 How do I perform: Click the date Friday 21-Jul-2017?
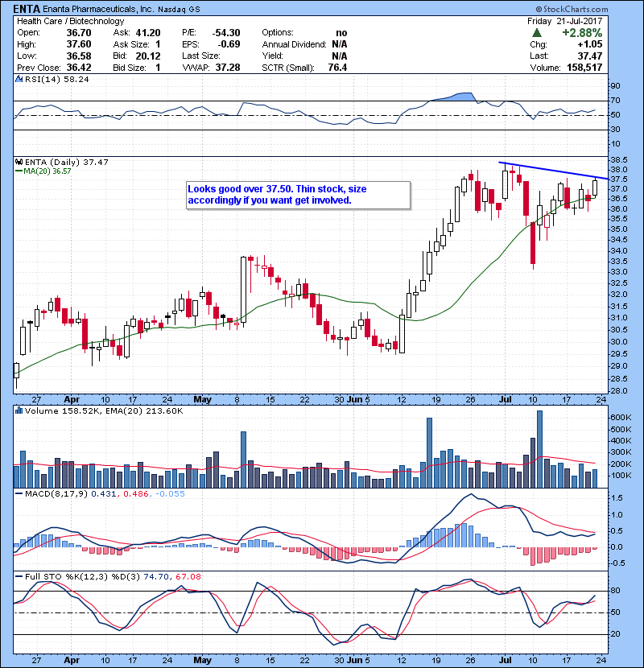click(x=564, y=21)
